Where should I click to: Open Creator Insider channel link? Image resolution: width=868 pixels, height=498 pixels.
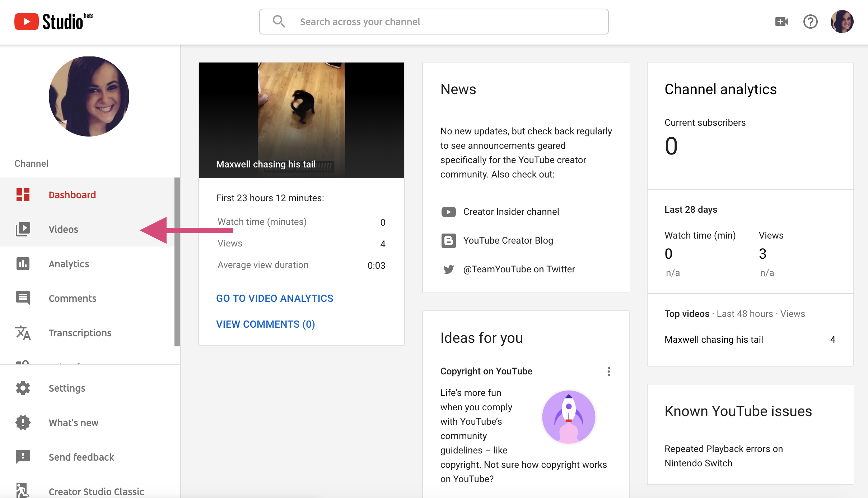[511, 212]
